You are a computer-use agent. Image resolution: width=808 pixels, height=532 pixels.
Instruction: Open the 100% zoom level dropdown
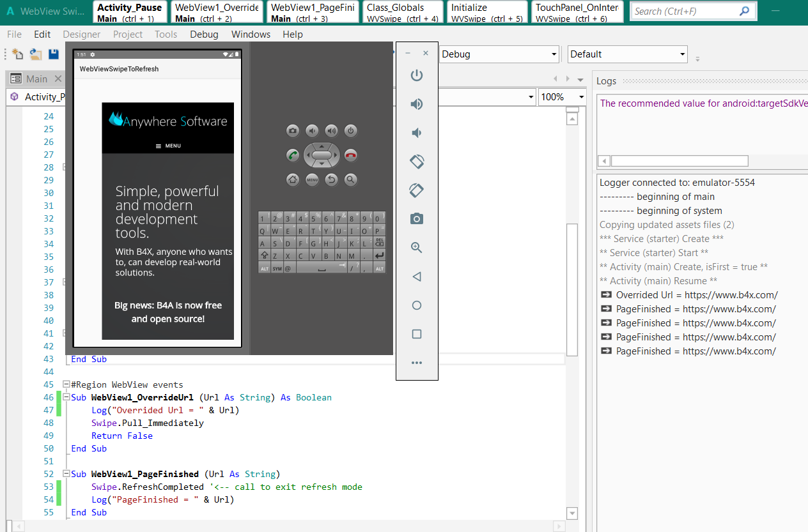coord(581,97)
